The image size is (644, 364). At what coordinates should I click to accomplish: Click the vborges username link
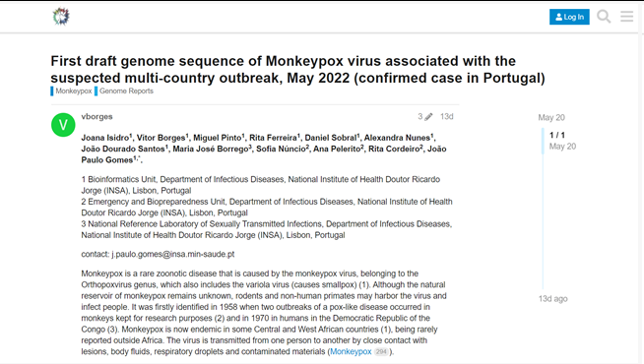click(x=97, y=116)
